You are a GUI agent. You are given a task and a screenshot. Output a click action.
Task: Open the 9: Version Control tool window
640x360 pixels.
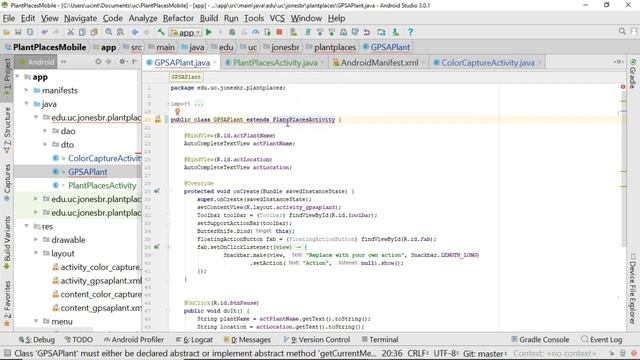pos(317,340)
